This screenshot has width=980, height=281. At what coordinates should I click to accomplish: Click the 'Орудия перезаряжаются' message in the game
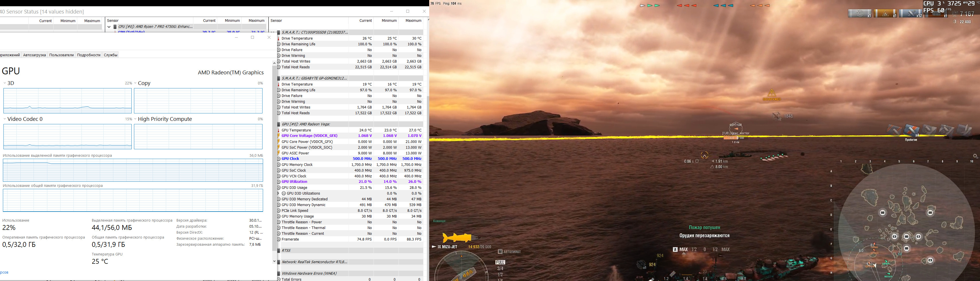click(704, 236)
